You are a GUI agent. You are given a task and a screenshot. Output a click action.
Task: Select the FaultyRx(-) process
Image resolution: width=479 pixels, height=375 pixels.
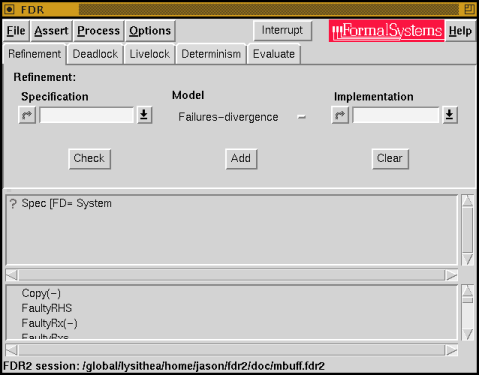tap(49, 323)
